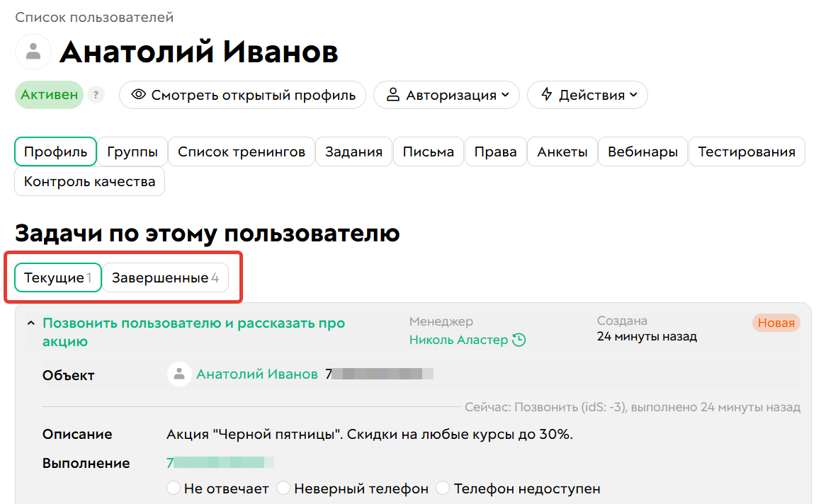
Task: Click the profile avatar next to Анатолий Иванов heading
Action: pyautogui.click(x=33, y=51)
